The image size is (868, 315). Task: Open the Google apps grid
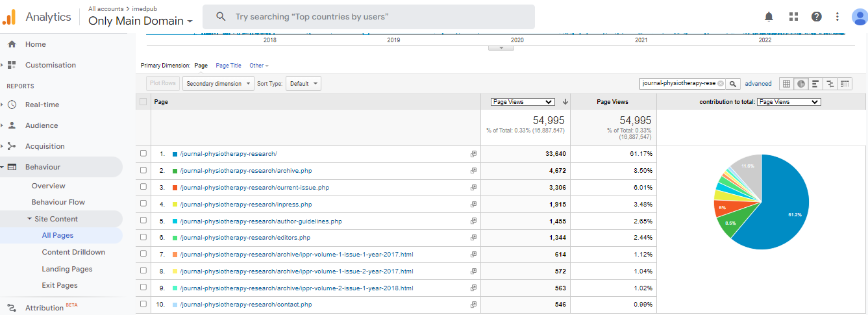793,17
